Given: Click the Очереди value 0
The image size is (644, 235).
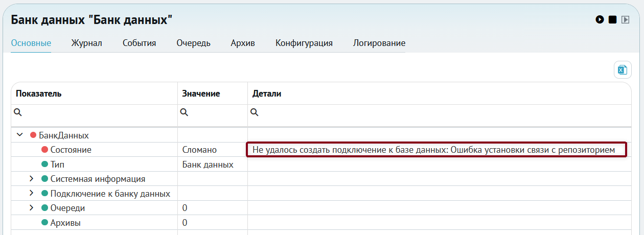Looking at the screenshot, I should click(x=185, y=208).
